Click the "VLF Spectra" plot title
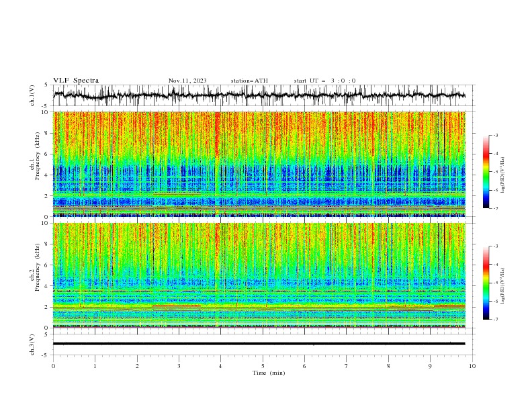 (x=76, y=81)
